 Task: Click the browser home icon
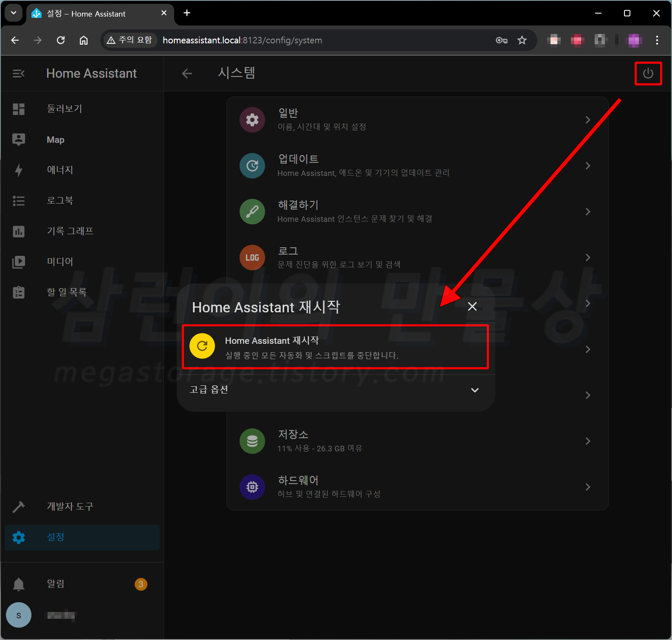coord(84,40)
